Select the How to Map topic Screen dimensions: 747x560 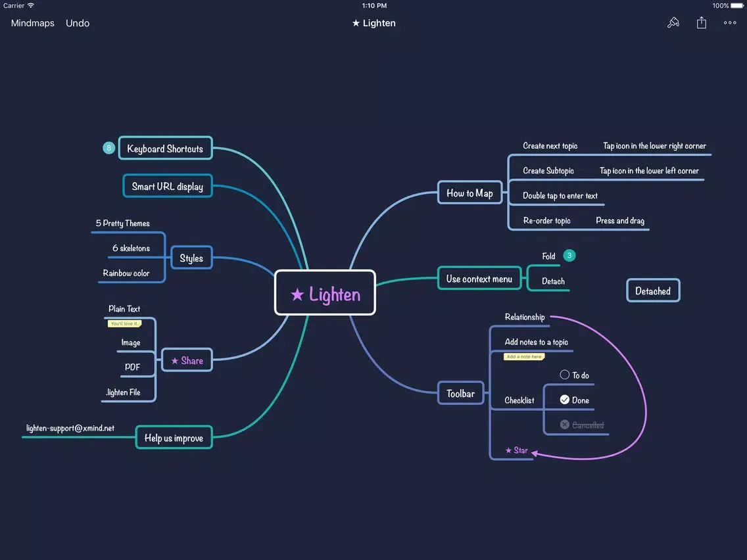(470, 193)
